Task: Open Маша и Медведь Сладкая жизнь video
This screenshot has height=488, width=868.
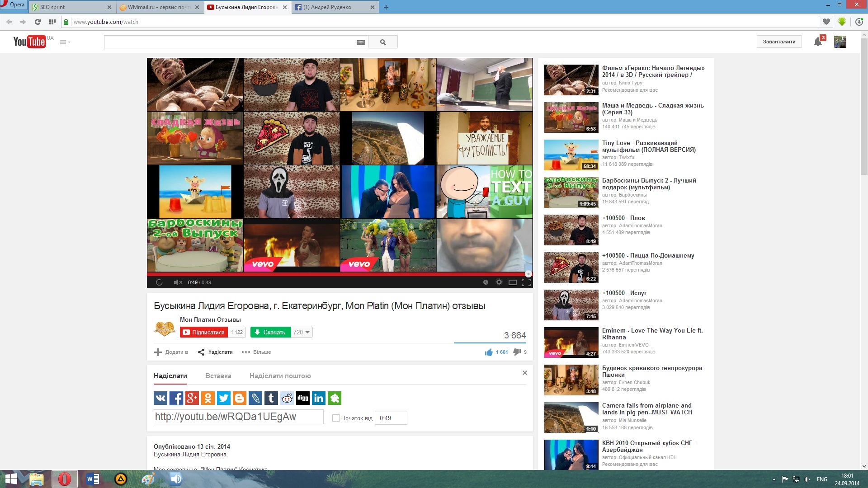Action: pos(653,109)
